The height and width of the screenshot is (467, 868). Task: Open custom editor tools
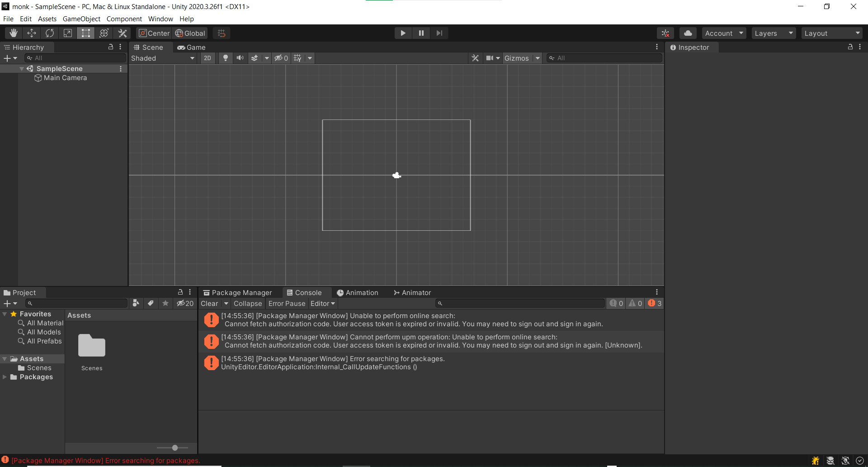click(122, 33)
